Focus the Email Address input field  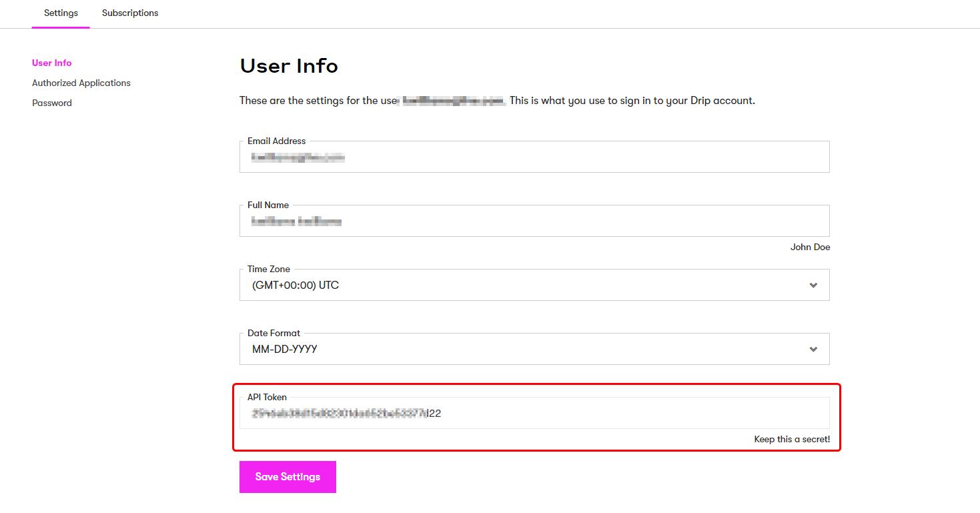534,157
